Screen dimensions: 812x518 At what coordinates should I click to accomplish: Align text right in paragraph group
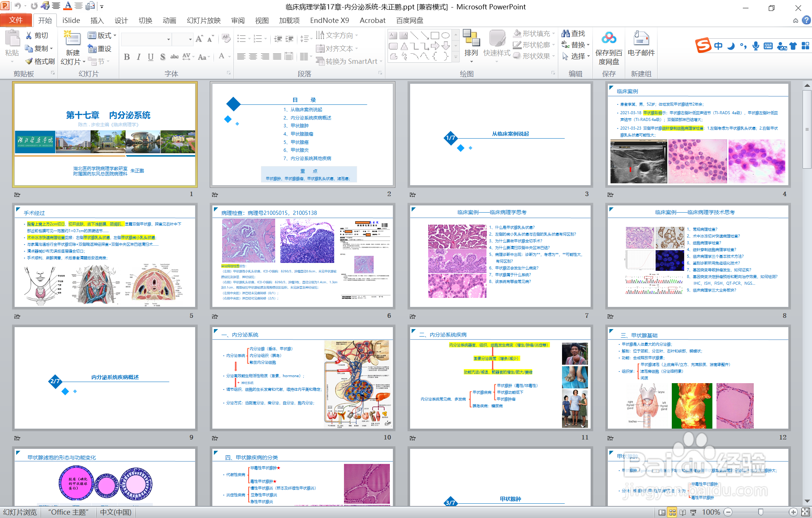pos(265,56)
